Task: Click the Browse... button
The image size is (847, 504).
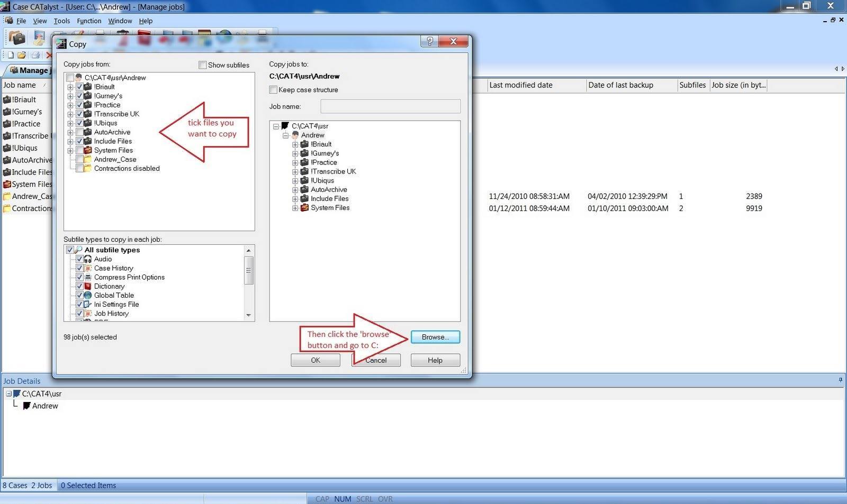Action: click(x=435, y=337)
